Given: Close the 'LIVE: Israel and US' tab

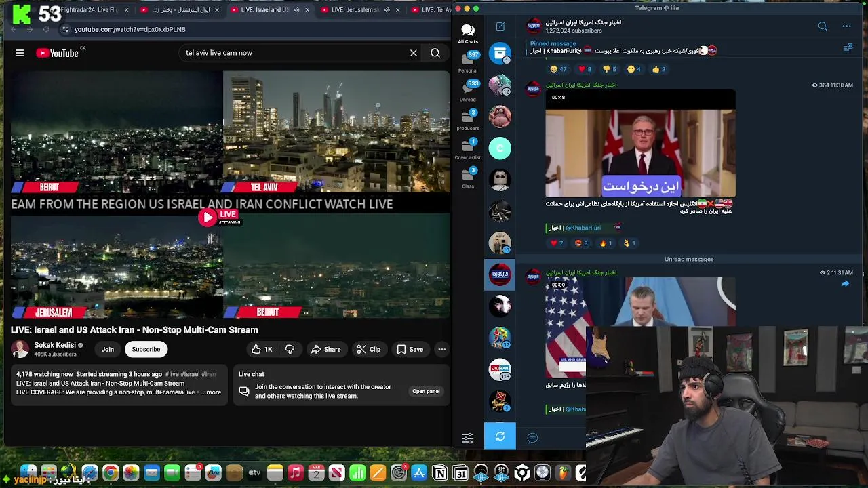Looking at the screenshot, I should [x=307, y=10].
